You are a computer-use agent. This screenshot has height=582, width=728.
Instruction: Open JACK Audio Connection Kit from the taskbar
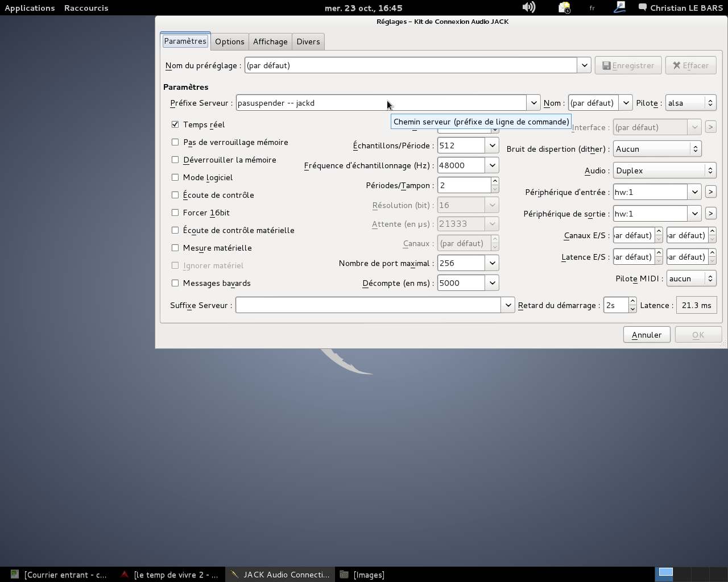pos(280,575)
